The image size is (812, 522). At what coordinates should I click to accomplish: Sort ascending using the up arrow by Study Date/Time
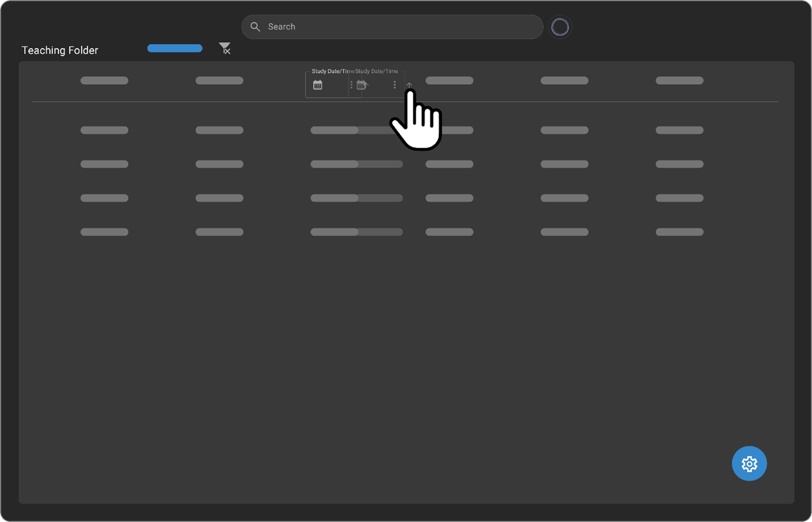[409, 86]
